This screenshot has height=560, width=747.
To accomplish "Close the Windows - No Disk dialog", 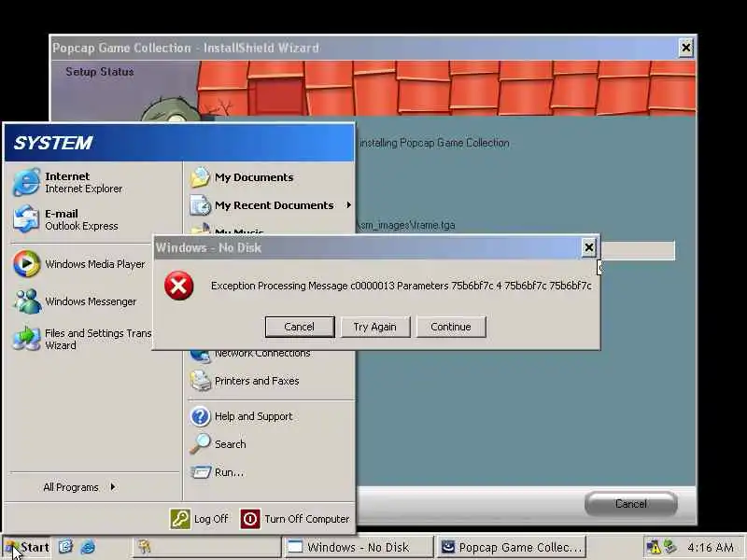I will click(x=589, y=247).
